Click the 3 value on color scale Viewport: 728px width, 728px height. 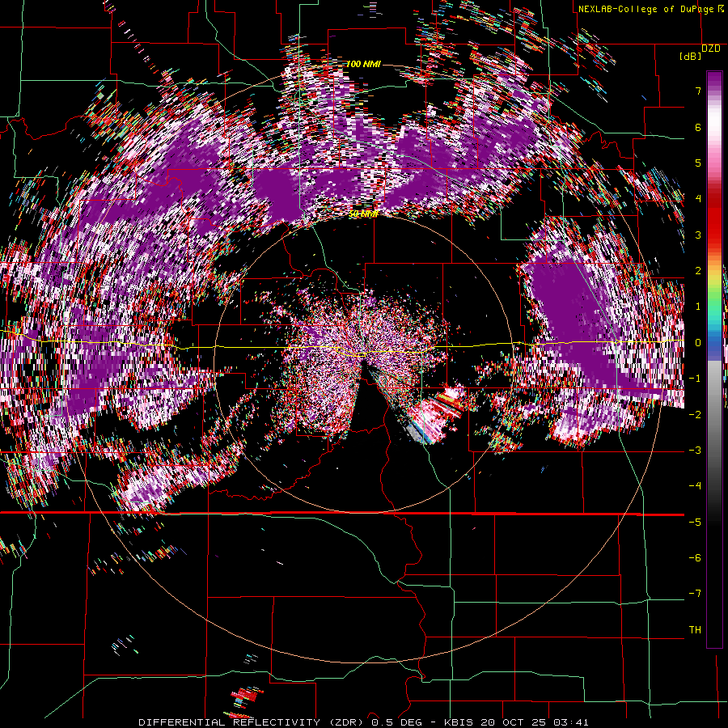(698, 235)
